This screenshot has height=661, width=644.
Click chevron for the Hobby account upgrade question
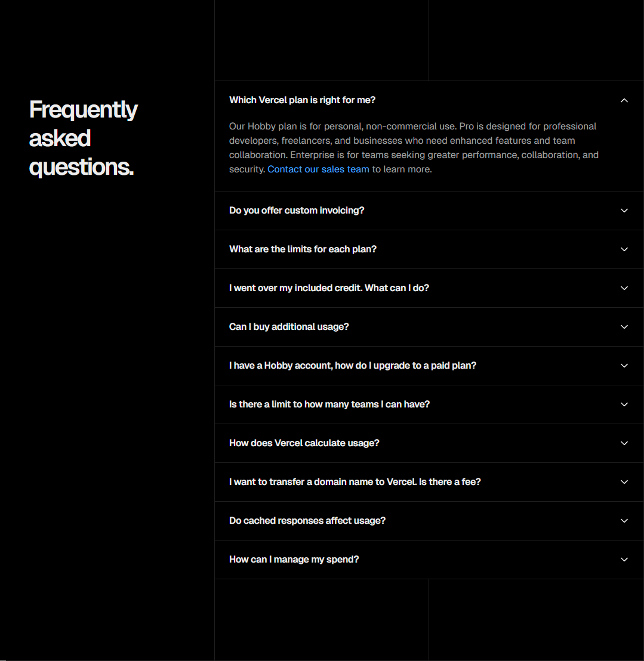click(624, 366)
